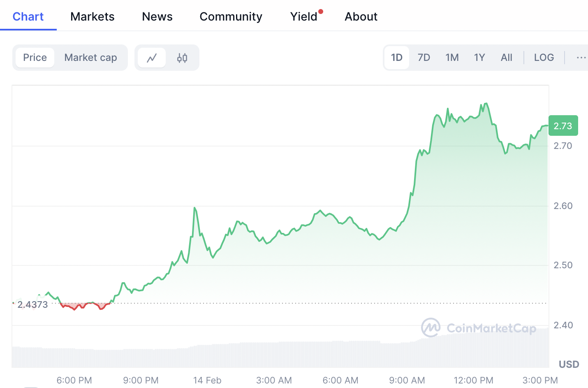
Task: Open the News tab
Action: 157,16
